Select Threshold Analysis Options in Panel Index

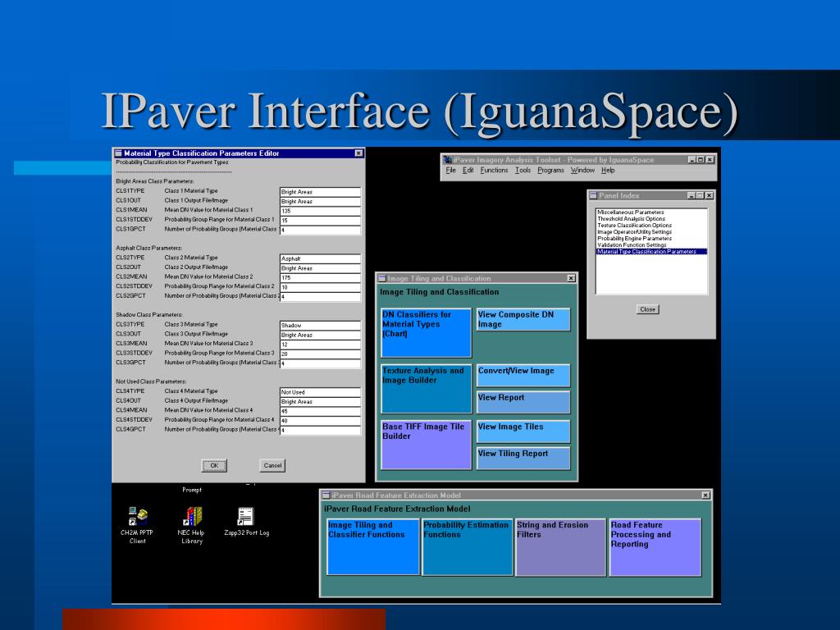coord(651,218)
